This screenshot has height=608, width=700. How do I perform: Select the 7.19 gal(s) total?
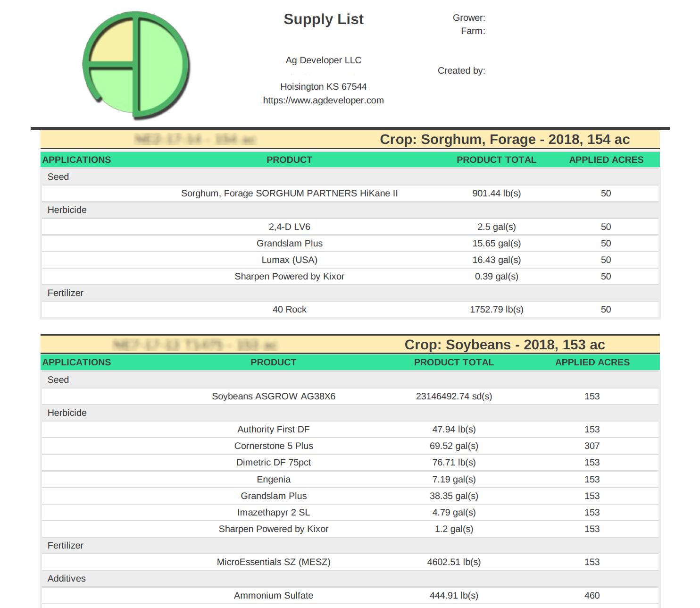pos(454,479)
